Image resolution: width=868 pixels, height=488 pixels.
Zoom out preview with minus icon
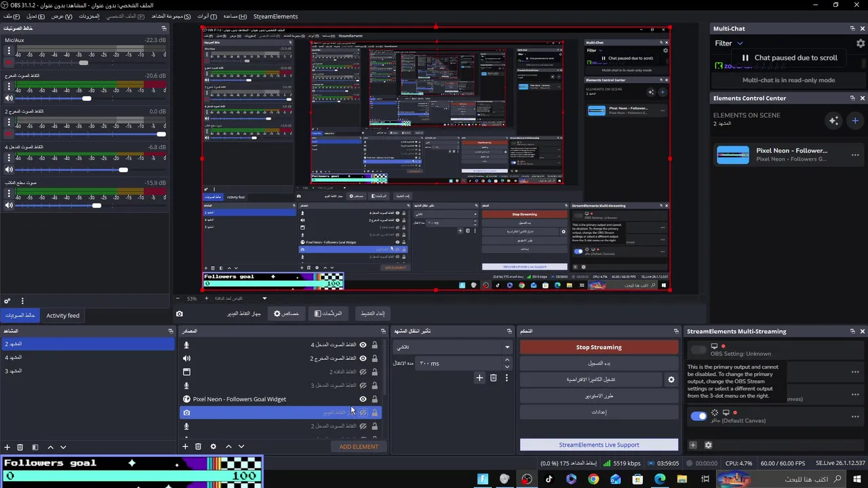tap(177, 298)
